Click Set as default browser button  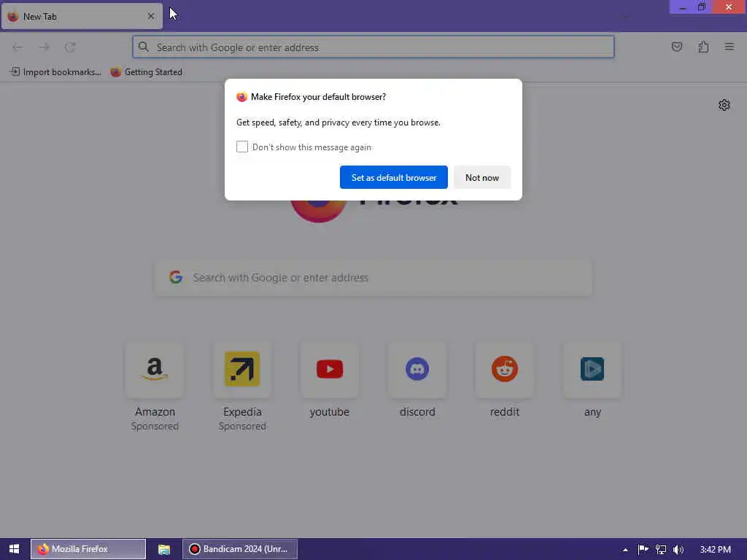click(x=393, y=177)
